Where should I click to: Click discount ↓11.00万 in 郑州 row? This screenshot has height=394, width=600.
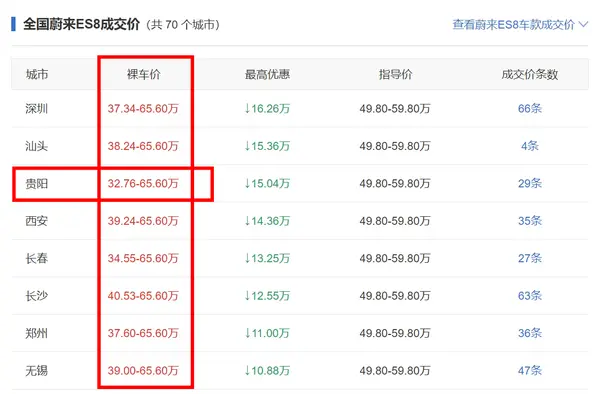coord(267,333)
